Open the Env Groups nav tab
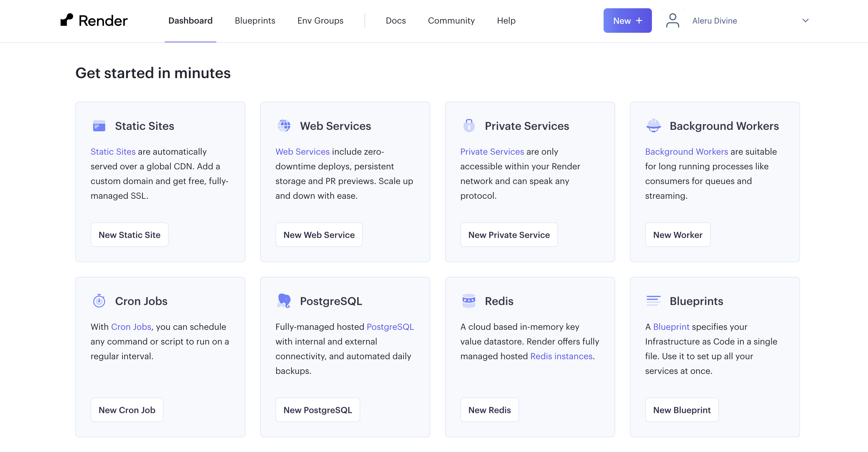This screenshot has height=452, width=868. pos(320,21)
